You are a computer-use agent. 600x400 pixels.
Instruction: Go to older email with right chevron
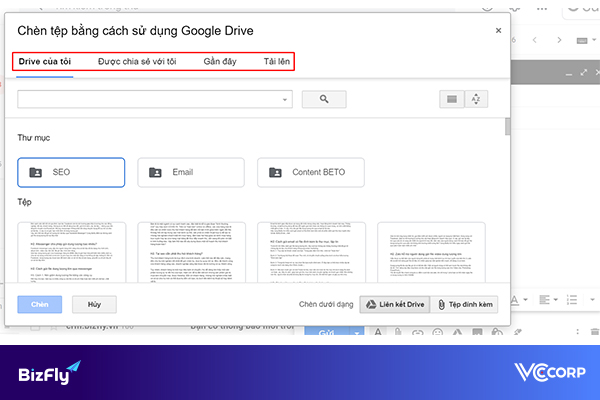[559, 40]
